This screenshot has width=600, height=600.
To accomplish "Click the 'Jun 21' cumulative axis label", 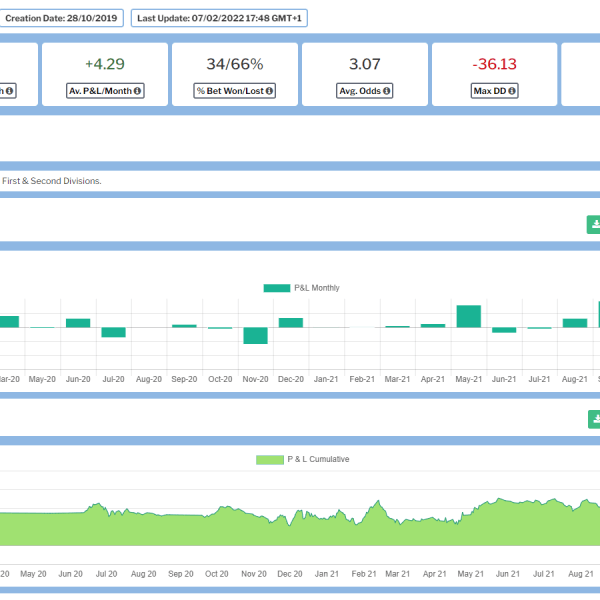I will pos(508,574).
